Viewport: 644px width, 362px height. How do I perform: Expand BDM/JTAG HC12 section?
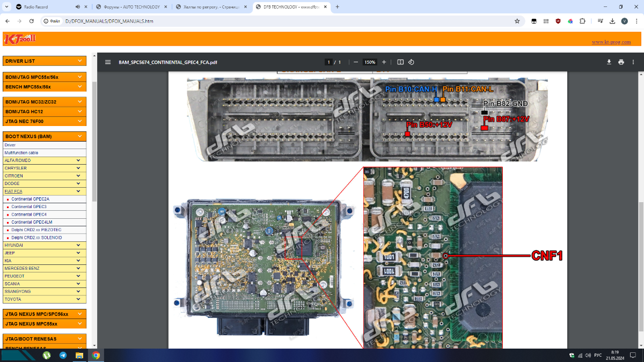pyautogui.click(x=45, y=112)
